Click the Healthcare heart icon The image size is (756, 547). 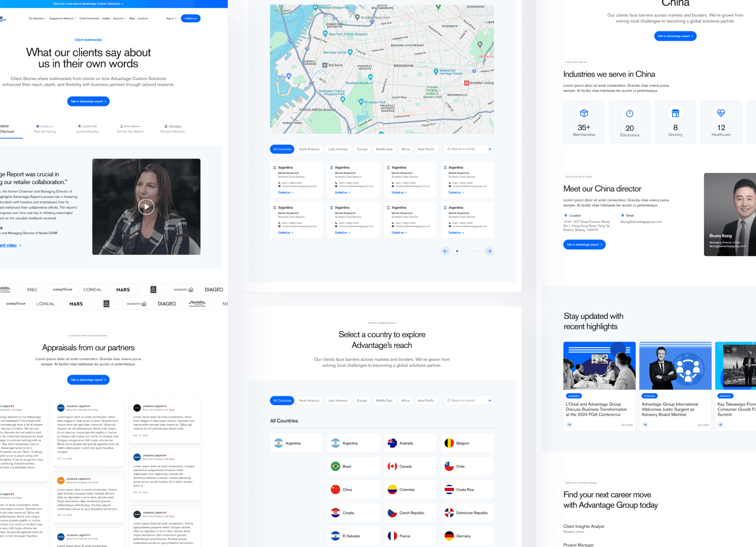(x=721, y=113)
